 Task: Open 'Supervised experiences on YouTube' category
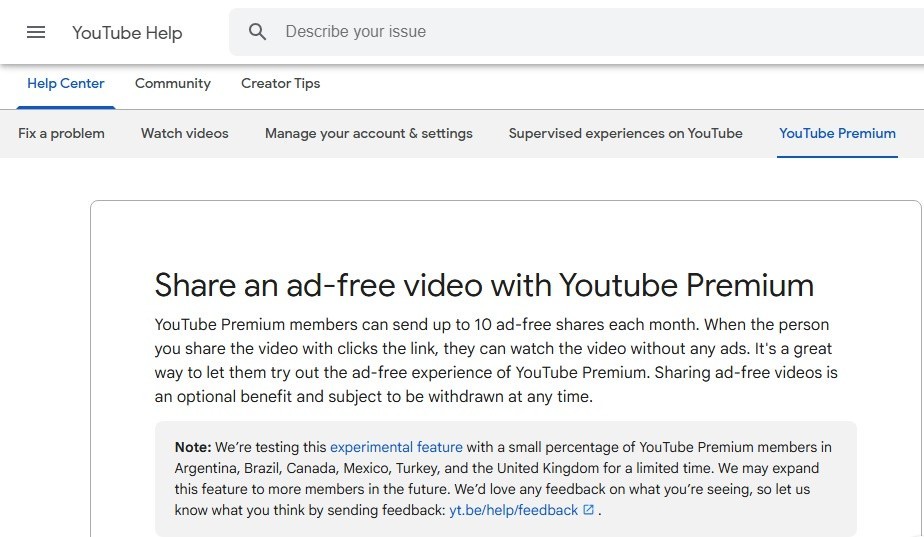[x=626, y=133]
